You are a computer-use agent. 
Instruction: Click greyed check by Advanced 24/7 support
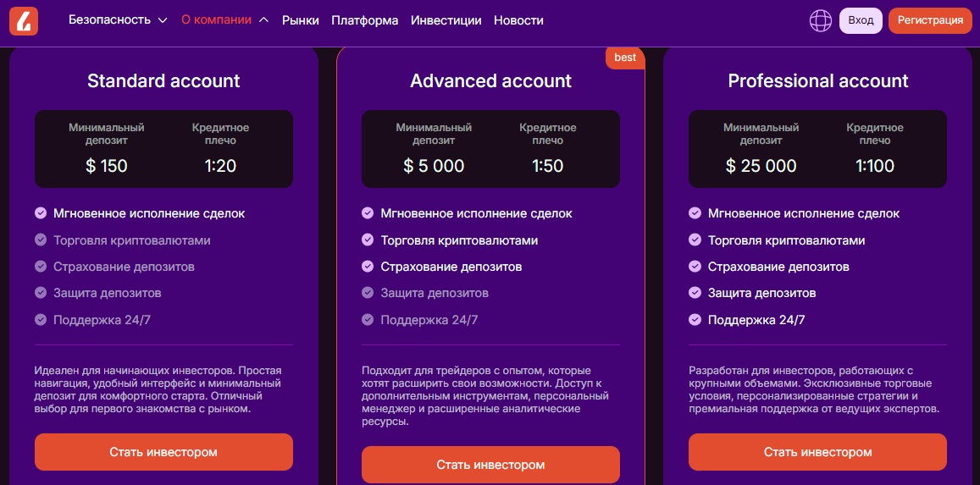pyautogui.click(x=368, y=320)
